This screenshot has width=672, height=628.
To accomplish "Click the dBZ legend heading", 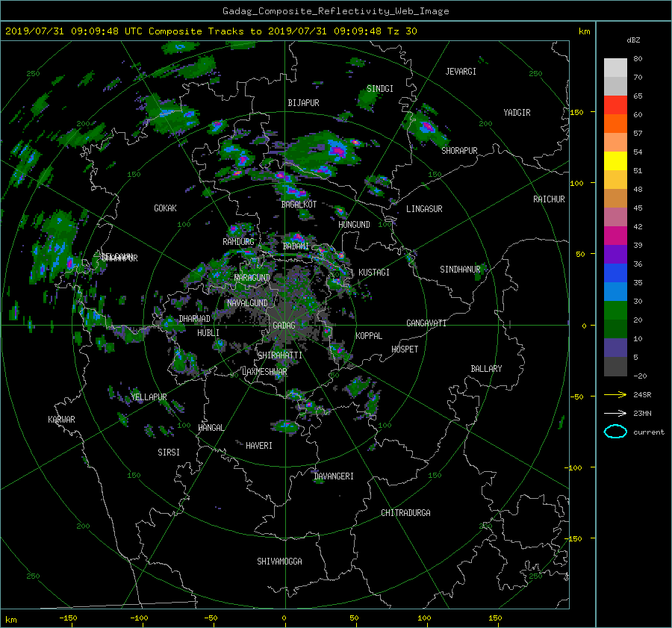I will (x=633, y=40).
